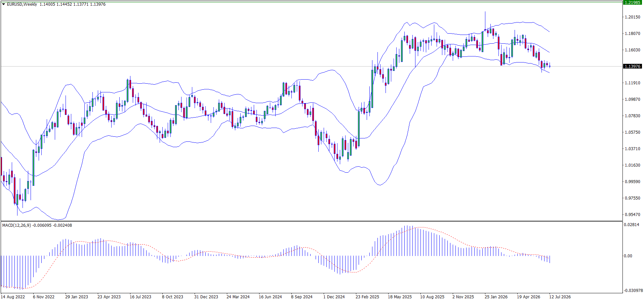The image size is (644, 301).
Task: Click the 6 Nov 2022 date label
Action: point(44,297)
